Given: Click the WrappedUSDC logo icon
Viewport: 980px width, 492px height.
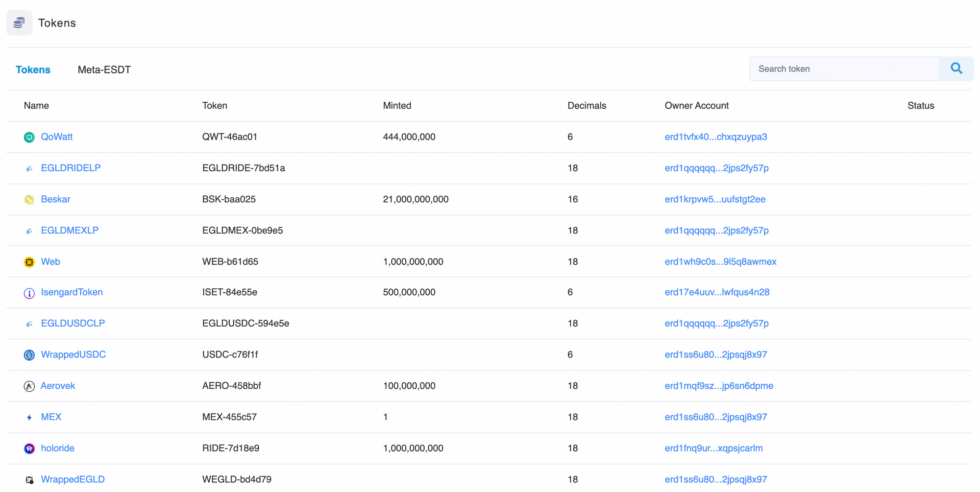Looking at the screenshot, I should [x=29, y=355].
